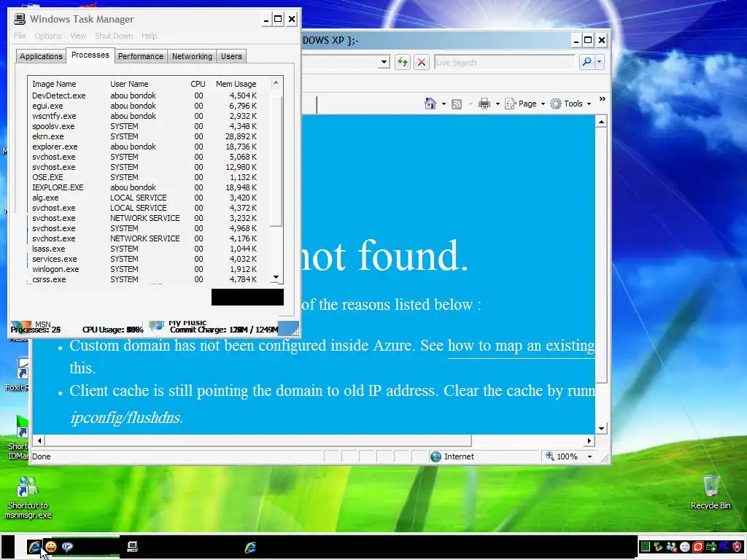Open Shortcut to msnmsgr.exe desktop icon

pos(28,497)
